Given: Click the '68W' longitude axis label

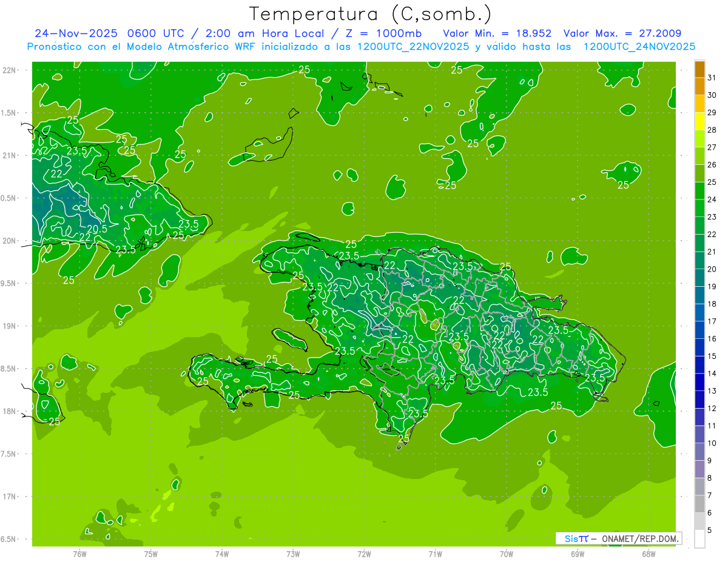Looking at the screenshot, I should coord(649,554).
